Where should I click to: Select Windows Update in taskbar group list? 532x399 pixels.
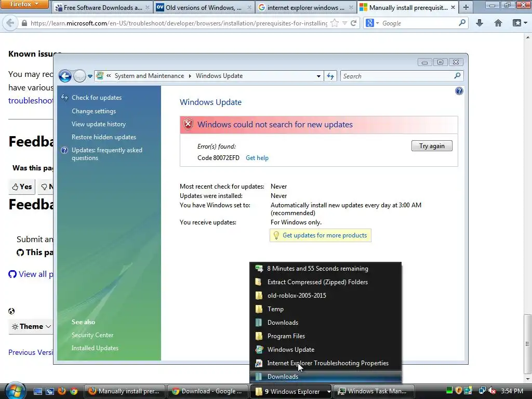(325, 350)
